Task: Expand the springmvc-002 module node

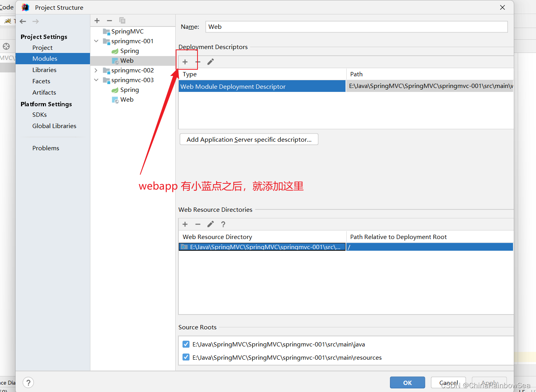Action: point(96,70)
